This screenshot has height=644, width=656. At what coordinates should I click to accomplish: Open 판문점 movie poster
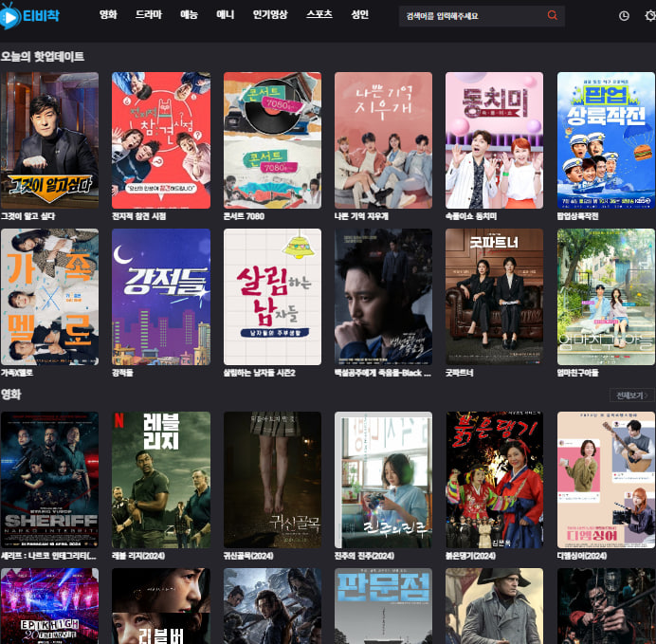[x=383, y=606]
